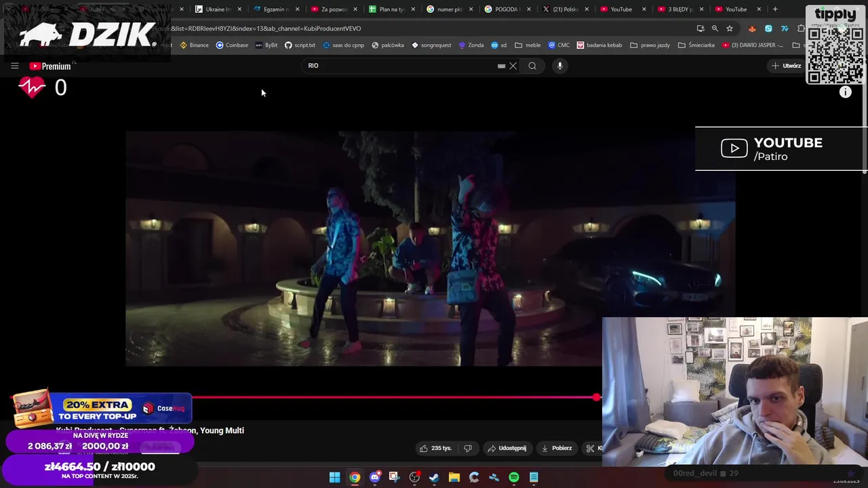Image resolution: width=868 pixels, height=488 pixels.
Task: Switch to the (21) Polska X tab
Action: coord(566,9)
